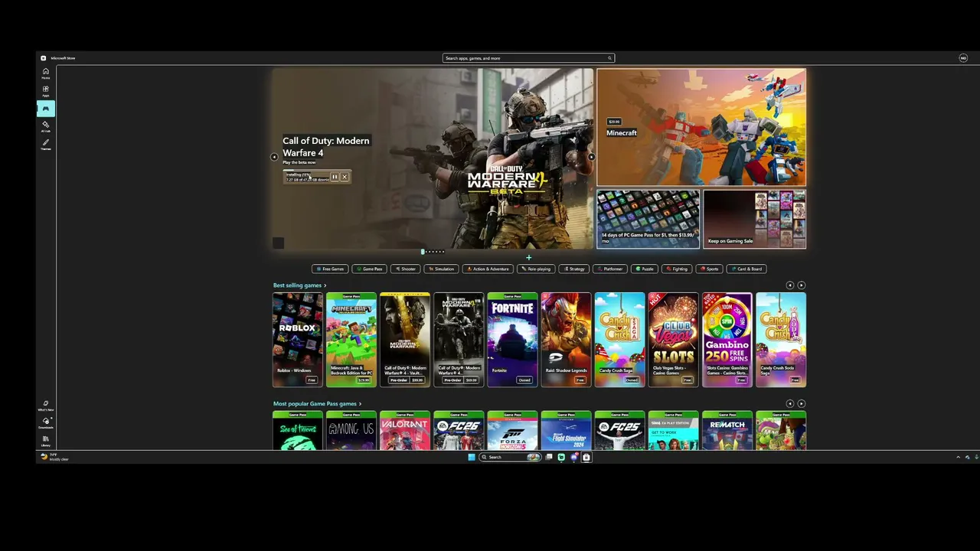Open the Rematch Game Pass card

pyautogui.click(x=727, y=431)
